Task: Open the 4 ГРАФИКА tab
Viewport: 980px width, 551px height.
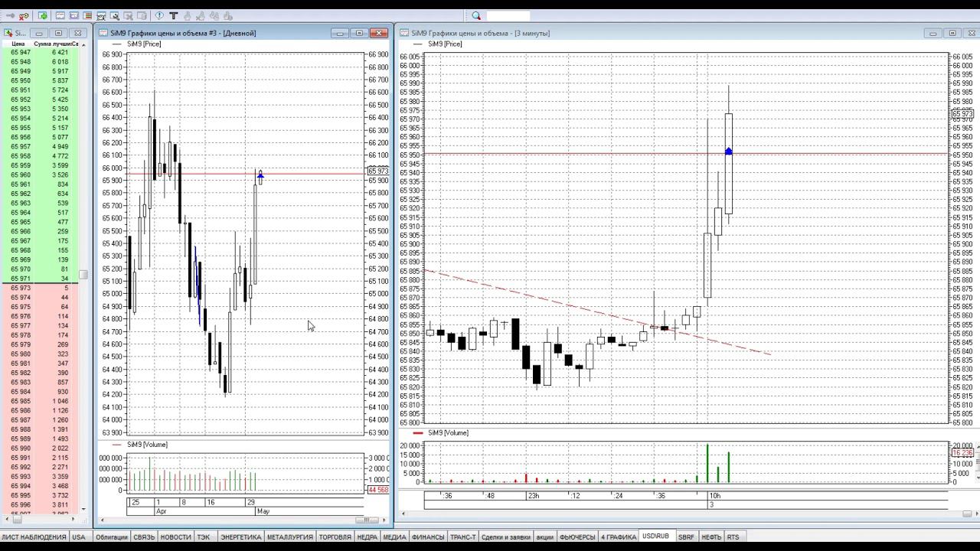Action: [x=619, y=537]
